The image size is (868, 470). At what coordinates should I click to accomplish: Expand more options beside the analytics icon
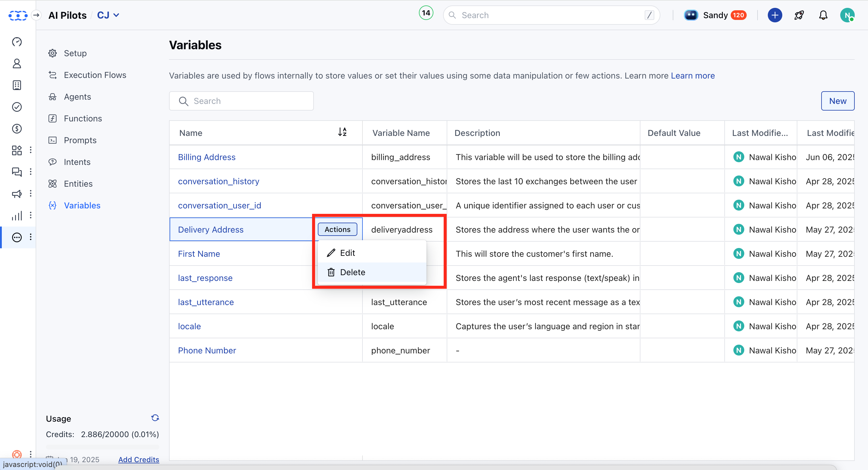(x=31, y=215)
